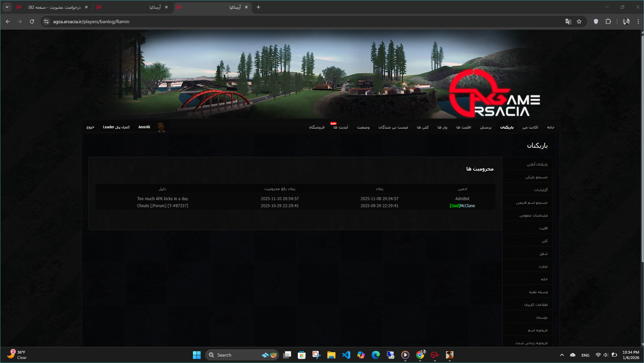
Task: Open the browser profile avatar icon
Action: click(626, 21)
